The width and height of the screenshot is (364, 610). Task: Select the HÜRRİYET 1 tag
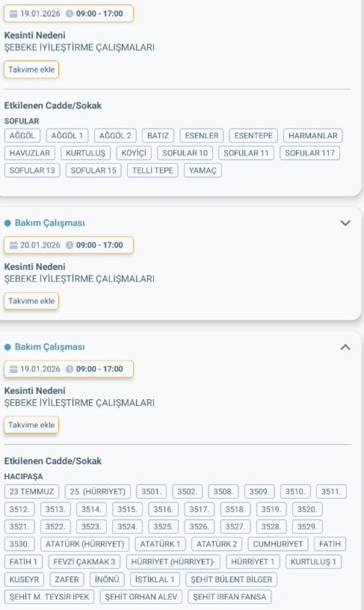click(x=253, y=562)
